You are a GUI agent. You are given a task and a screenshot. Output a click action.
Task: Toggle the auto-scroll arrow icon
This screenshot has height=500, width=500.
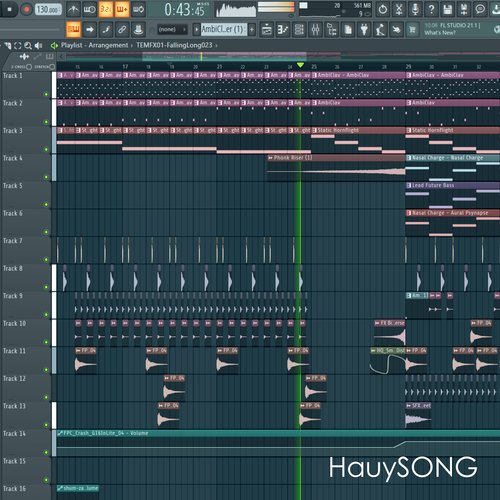pyautogui.click(x=89, y=30)
